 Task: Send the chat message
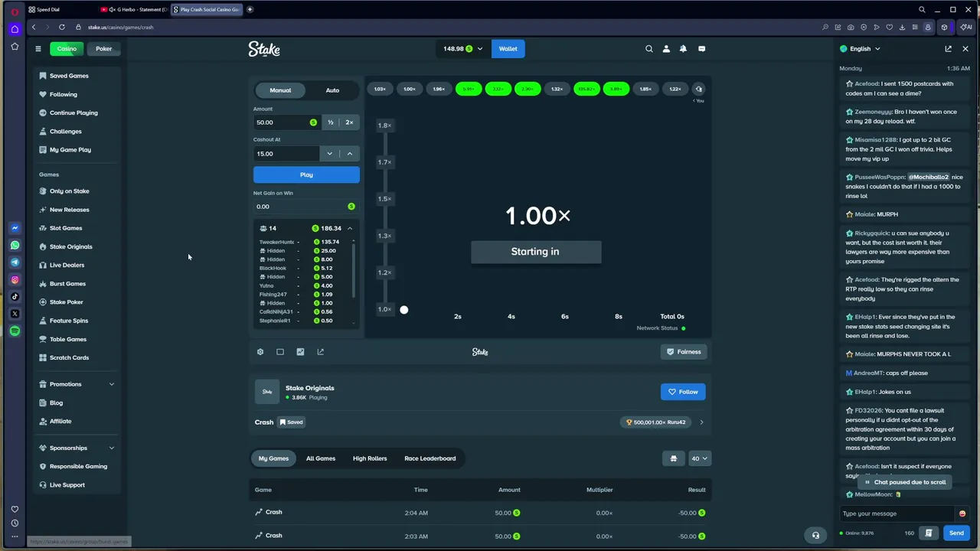[956, 533]
